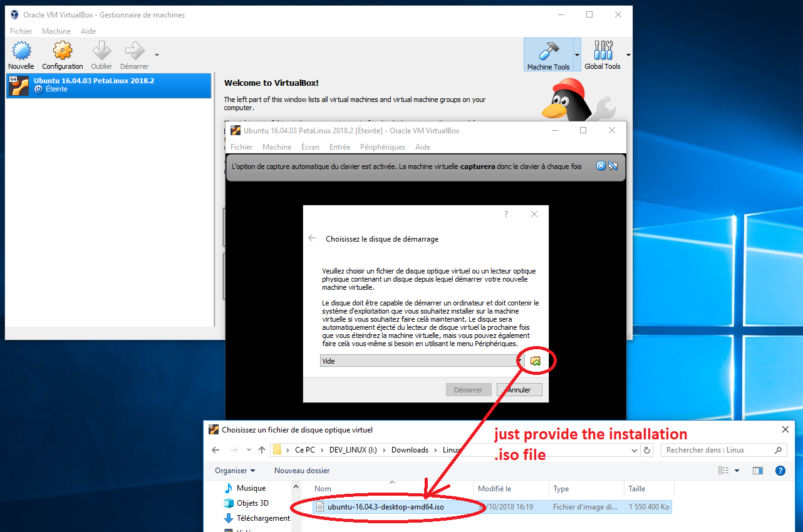Open Fichier menu in the Gestionnaire window
This screenshot has width=803, height=532.
21,31
